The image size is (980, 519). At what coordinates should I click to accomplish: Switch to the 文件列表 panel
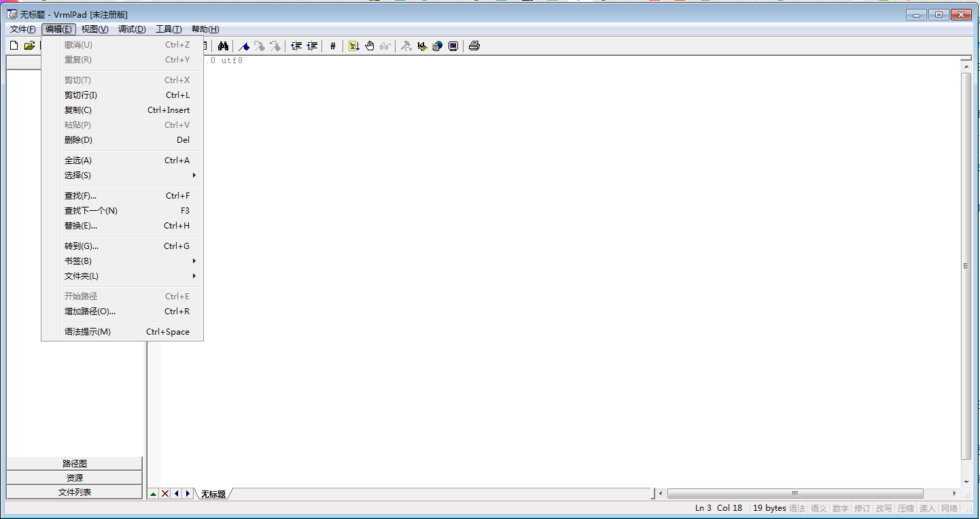(x=75, y=492)
